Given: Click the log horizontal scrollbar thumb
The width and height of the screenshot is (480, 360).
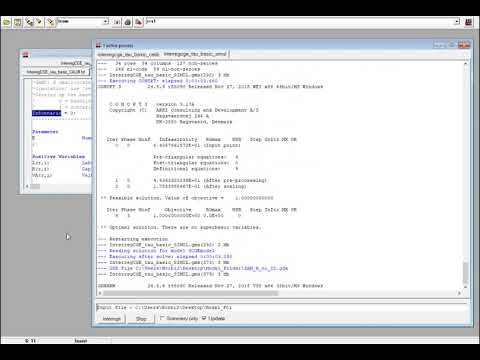Looking at the screenshot, I should coord(190,293).
